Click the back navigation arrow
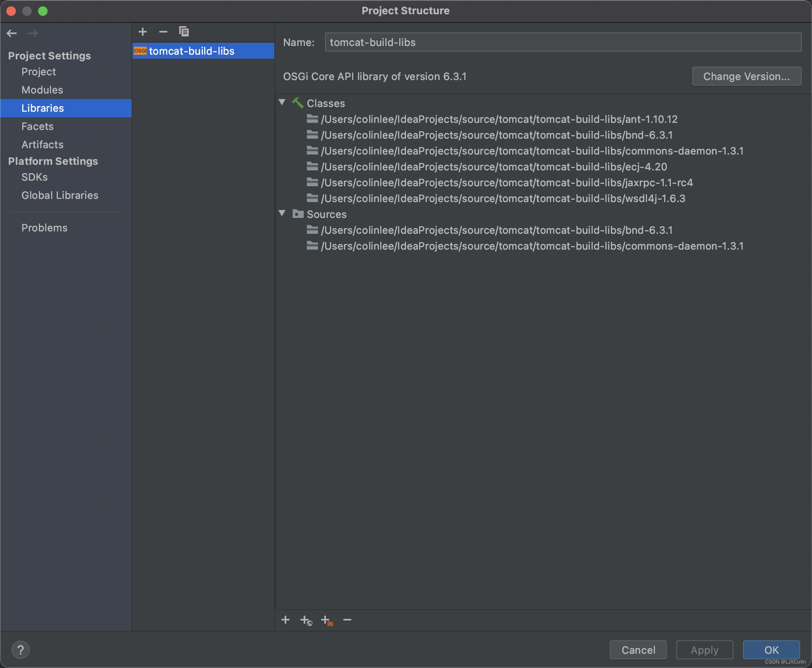 click(12, 33)
